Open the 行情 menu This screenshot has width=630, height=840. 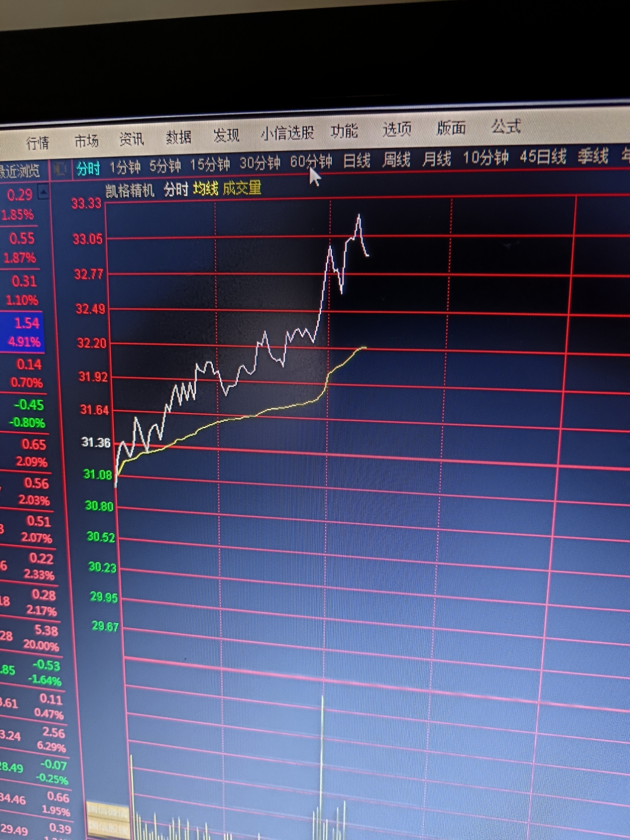tap(38, 143)
